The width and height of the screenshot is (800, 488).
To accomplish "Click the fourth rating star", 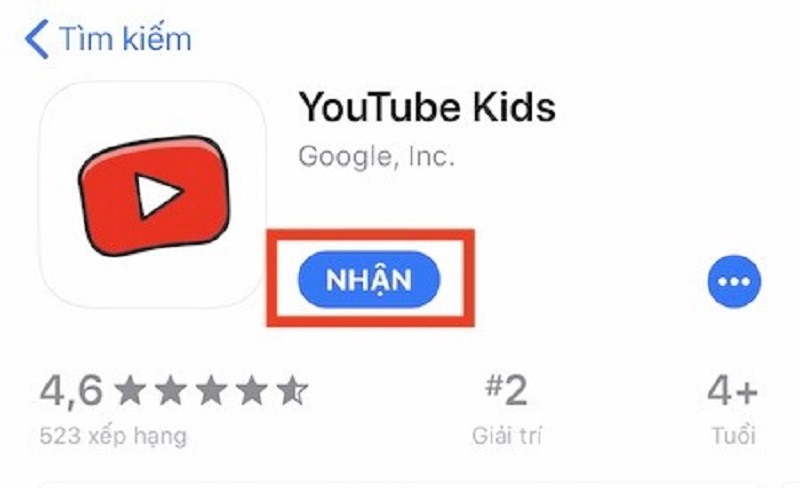I will coord(252,391).
